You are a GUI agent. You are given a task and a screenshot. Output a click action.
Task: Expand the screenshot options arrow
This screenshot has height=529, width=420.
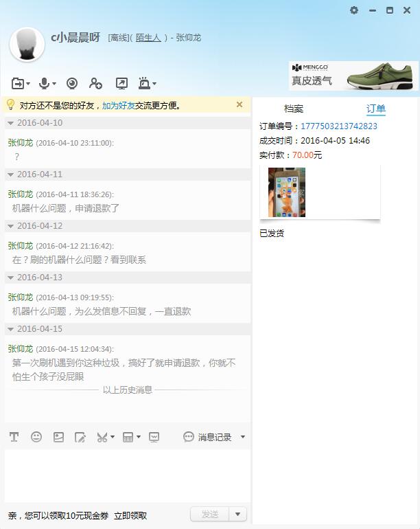113,437
